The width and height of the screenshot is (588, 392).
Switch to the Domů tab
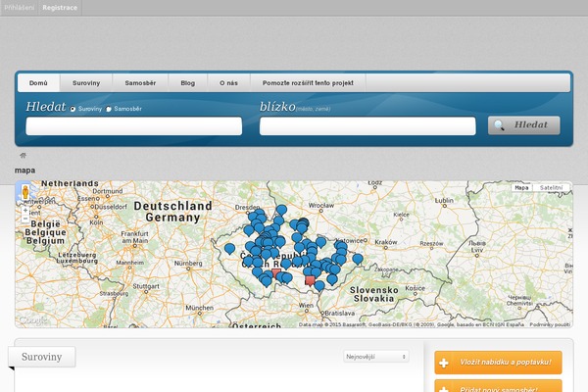[x=38, y=83]
